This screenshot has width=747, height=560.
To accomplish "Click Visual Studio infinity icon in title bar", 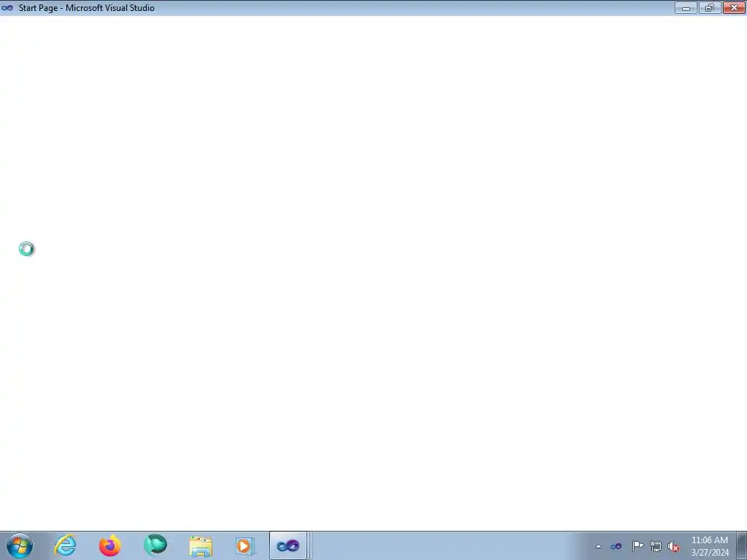I will (x=7, y=7).
